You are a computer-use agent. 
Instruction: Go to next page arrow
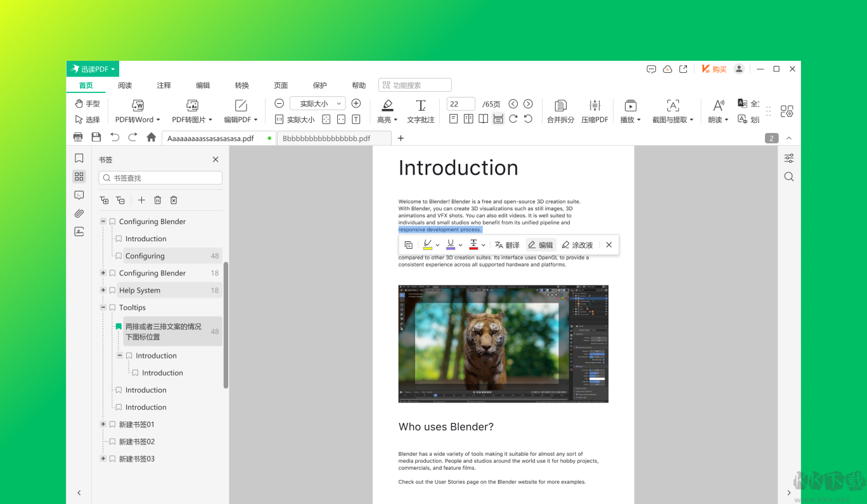point(528,104)
